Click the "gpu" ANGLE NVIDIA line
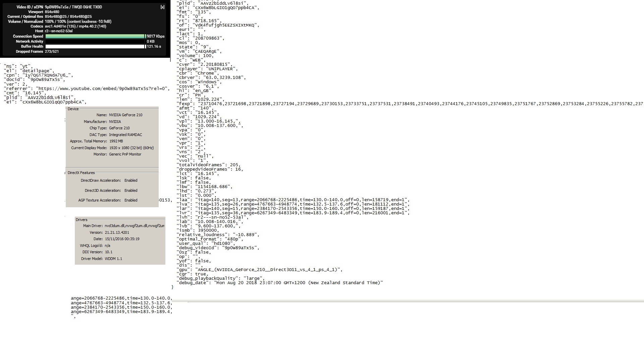Image resolution: width=644 pixels, height=353 pixels. (260, 270)
